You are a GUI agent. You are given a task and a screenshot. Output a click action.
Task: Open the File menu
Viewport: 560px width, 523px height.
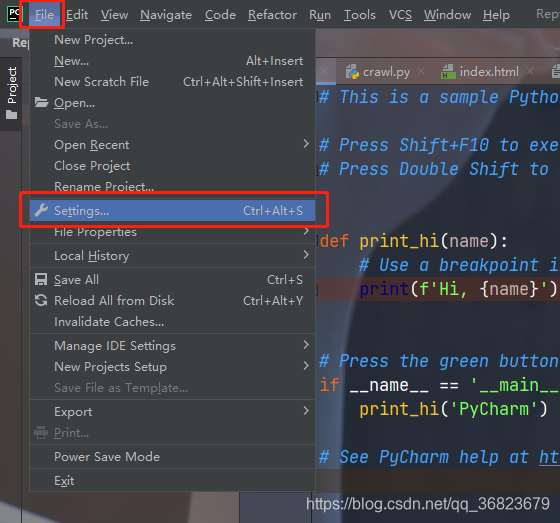tap(44, 15)
